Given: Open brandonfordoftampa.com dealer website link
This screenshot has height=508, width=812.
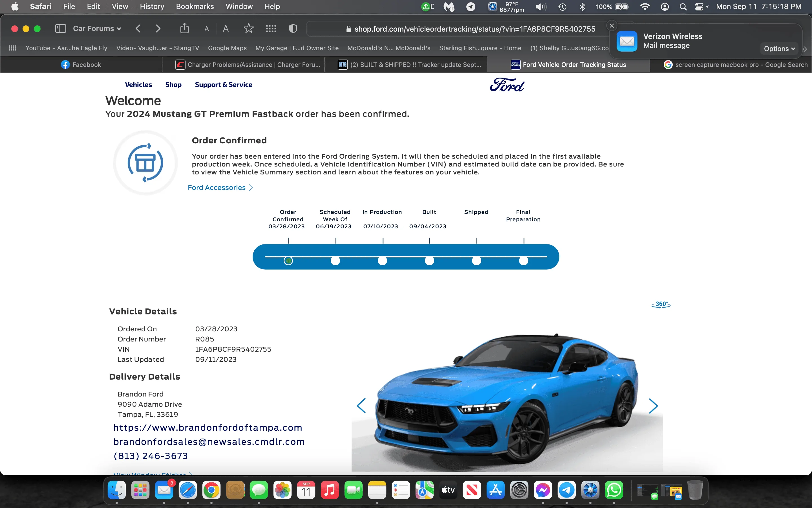Looking at the screenshot, I should [208, 428].
